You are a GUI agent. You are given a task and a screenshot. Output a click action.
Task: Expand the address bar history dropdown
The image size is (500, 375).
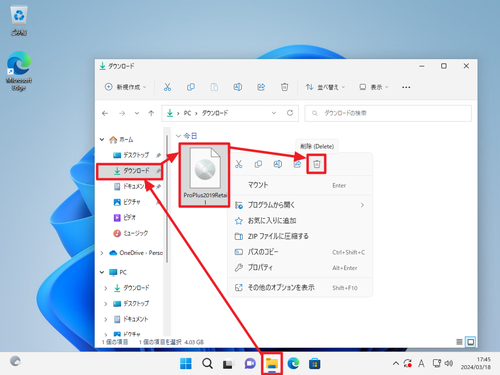point(274,113)
